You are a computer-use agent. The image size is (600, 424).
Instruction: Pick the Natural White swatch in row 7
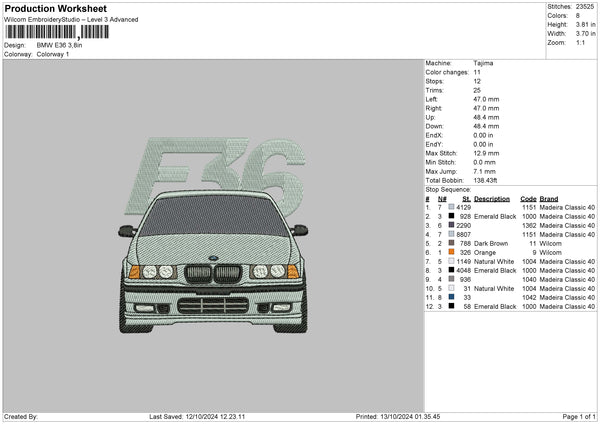[452, 261]
